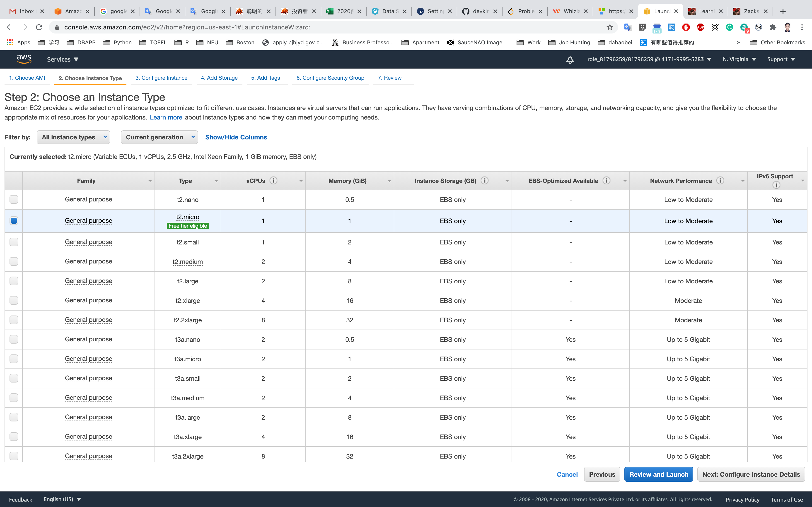
Task: Click the AWS notifications bell icon
Action: (x=570, y=60)
